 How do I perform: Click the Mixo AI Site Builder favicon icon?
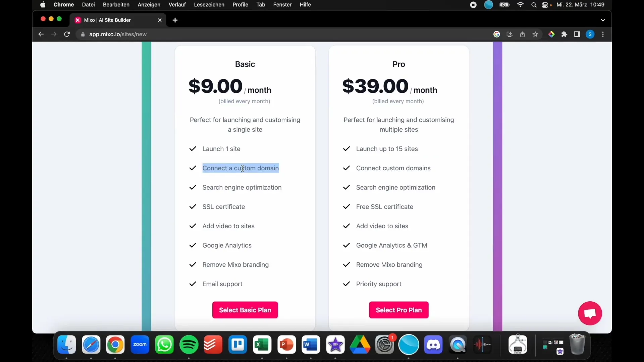pos(78,20)
